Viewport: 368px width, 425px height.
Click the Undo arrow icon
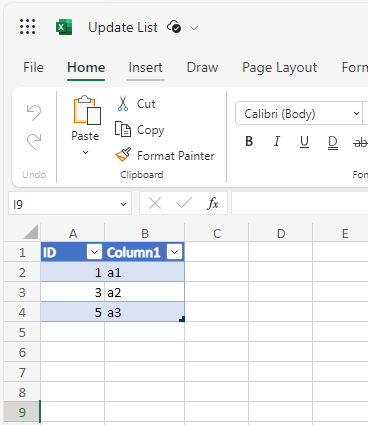34,112
